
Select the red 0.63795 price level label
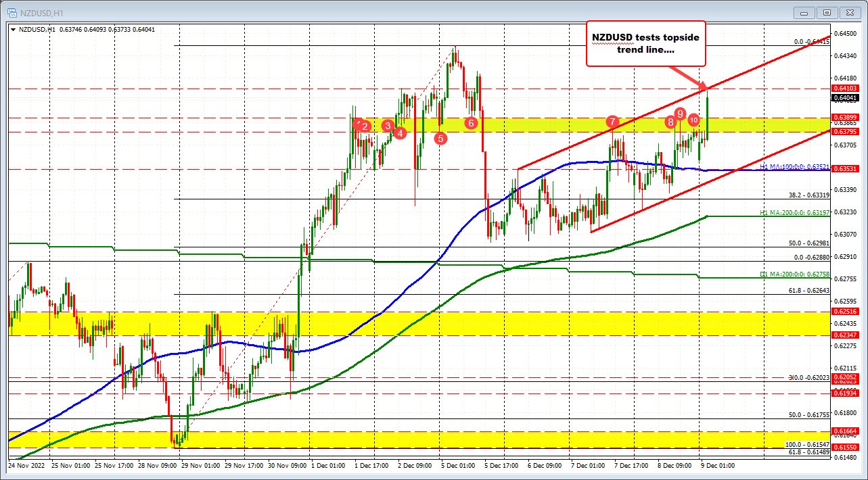pyautogui.click(x=845, y=132)
